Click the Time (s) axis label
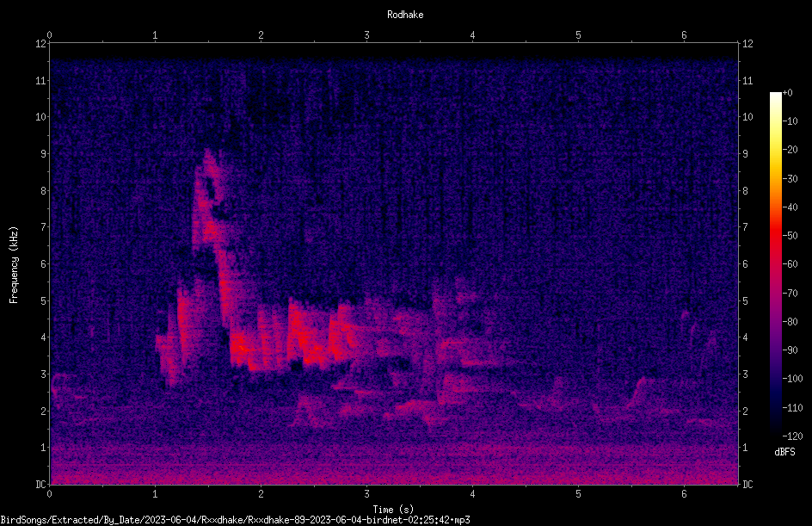812x526 pixels. [393, 510]
